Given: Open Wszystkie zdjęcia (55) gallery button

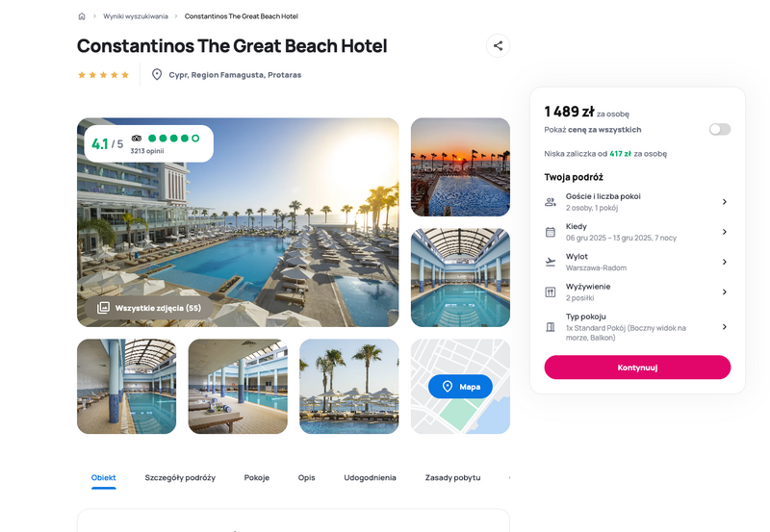Looking at the screenshot, I should coord(149,308).
